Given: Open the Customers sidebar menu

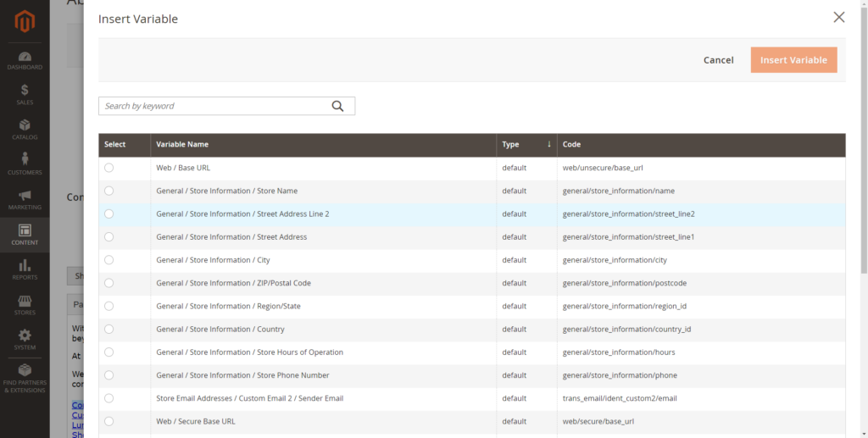Looking at the screenshot, I should pyautogui.click(x=25, y=164).
